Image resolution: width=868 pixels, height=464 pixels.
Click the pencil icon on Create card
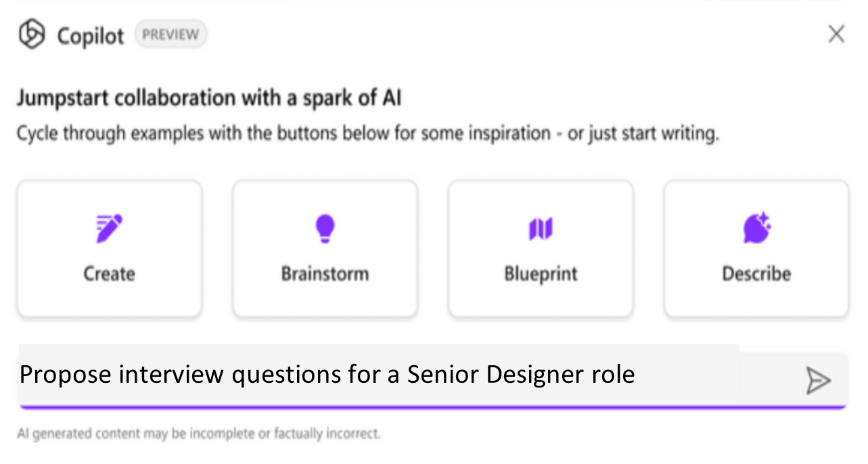click(109, 229)
